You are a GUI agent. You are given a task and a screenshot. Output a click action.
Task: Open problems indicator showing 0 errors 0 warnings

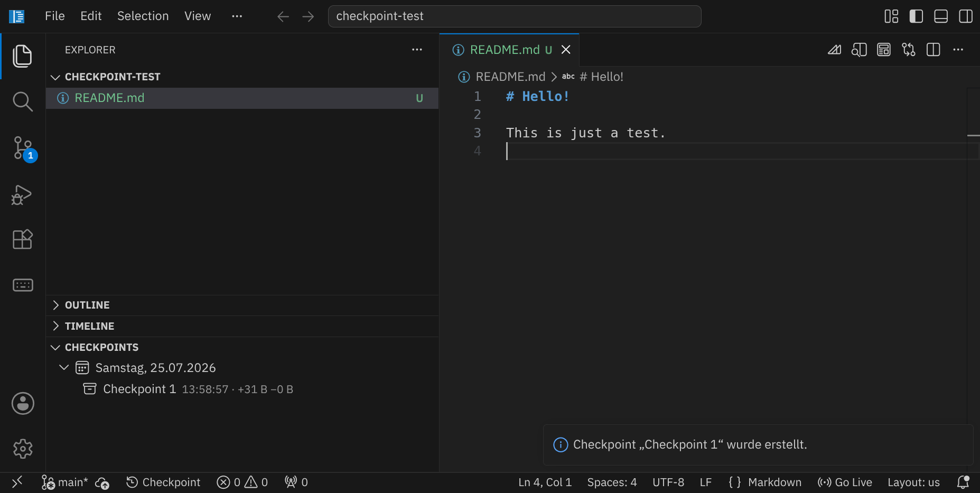tap(242, 482)
